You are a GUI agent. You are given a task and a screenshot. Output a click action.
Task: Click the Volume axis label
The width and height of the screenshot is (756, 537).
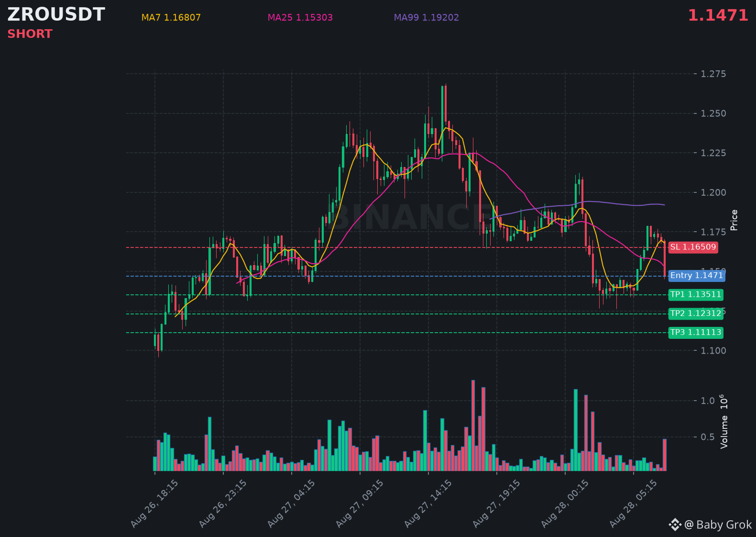coord(724,422)
